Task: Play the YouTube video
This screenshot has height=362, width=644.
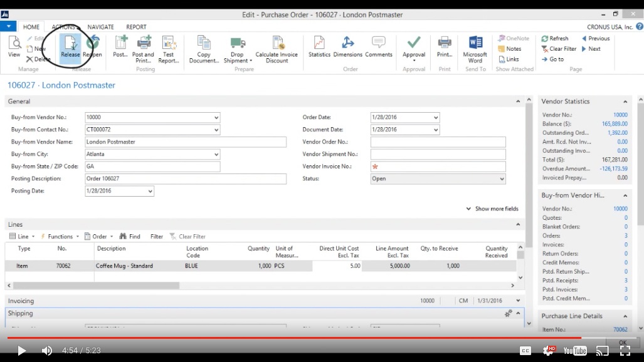Action: (21, 351)
